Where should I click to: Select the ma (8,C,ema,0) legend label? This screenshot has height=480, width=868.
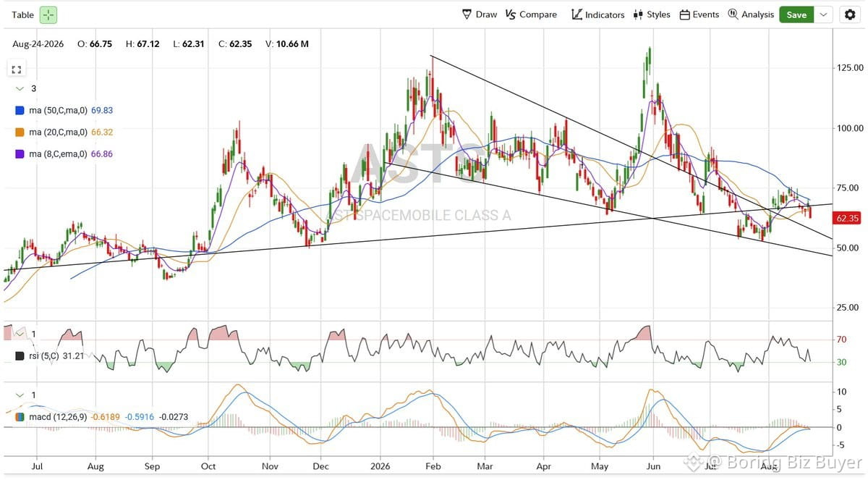[x=59, y=154]
